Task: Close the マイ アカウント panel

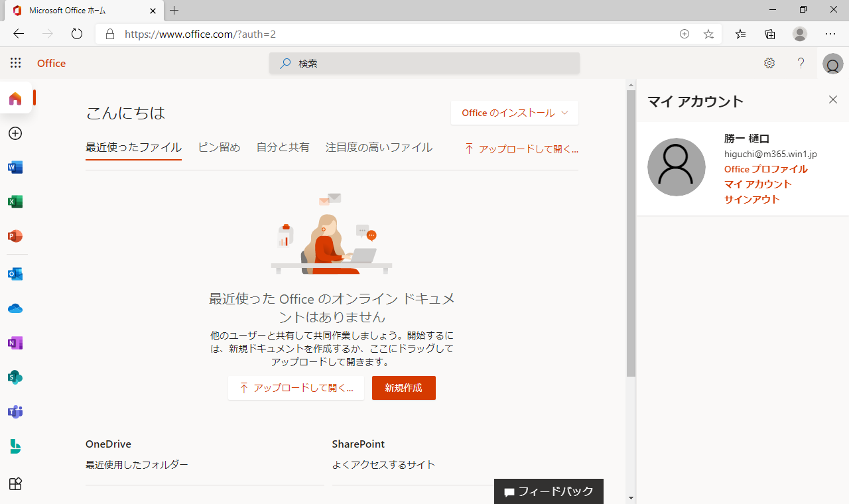Action: [x=833, y=99]
